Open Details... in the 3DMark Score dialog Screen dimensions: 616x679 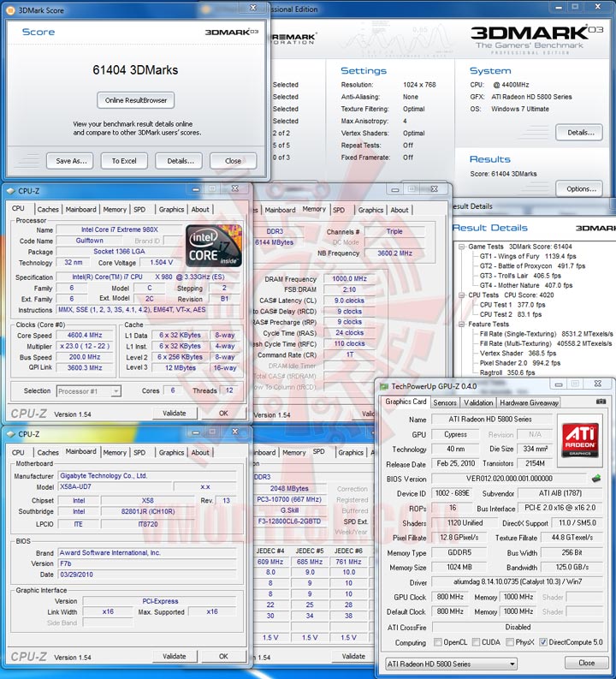(181, 161)
